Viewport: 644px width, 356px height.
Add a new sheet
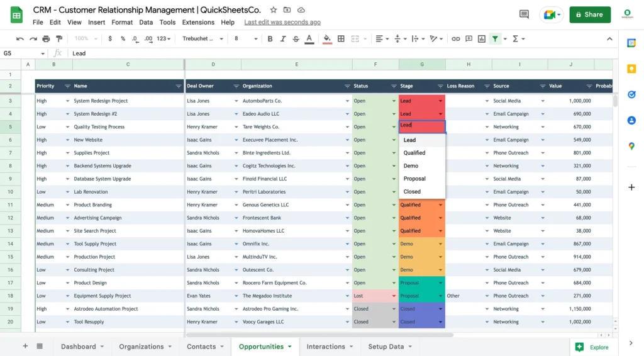25,346
